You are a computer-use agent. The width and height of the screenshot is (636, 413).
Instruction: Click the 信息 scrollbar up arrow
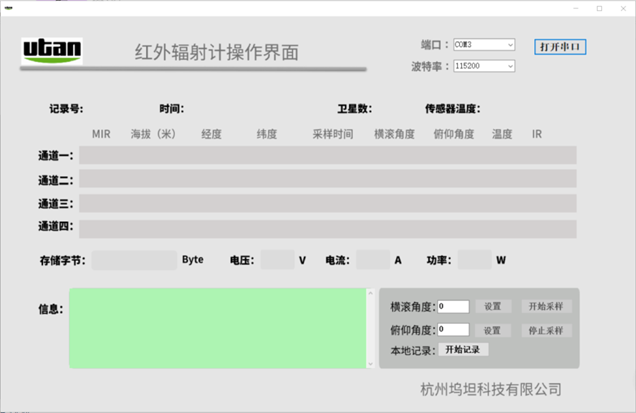click(371, 294)
